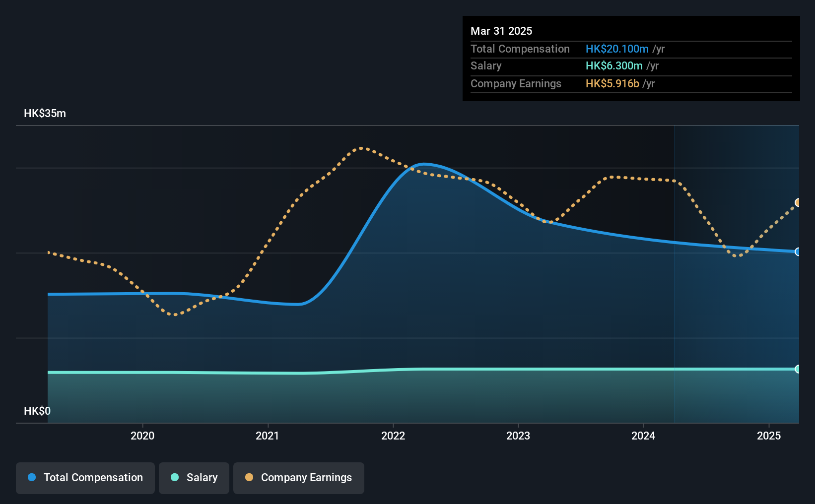Toggle the Total Compensation legend button
815x504 pixels.
click(85, 478)
